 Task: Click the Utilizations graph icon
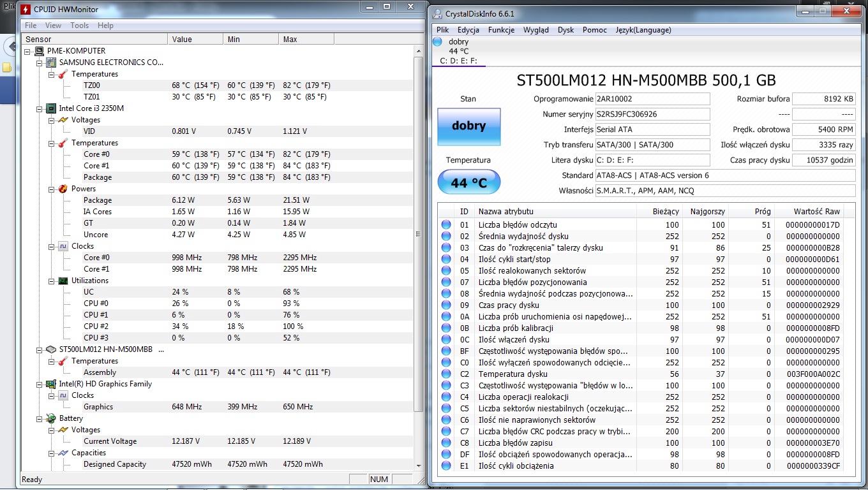coord(63,281)
